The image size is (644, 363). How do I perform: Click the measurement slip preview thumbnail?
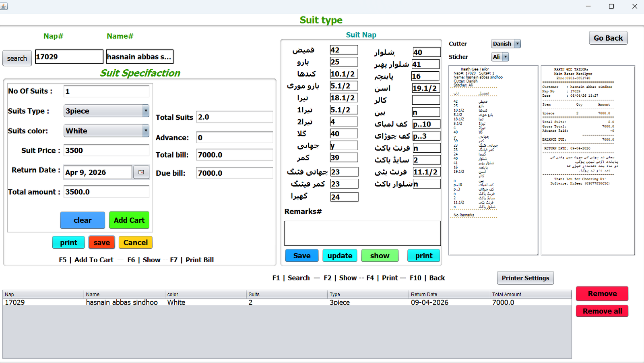click(493, 160)
